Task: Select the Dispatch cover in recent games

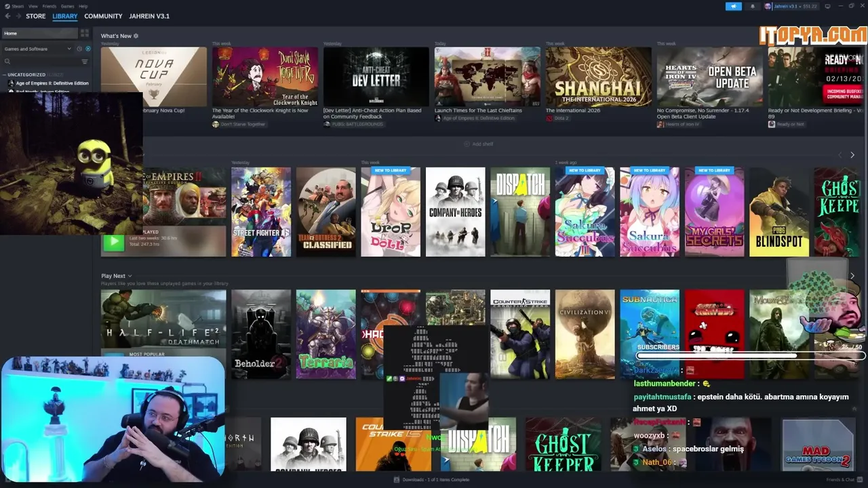Action: [520, 212]
